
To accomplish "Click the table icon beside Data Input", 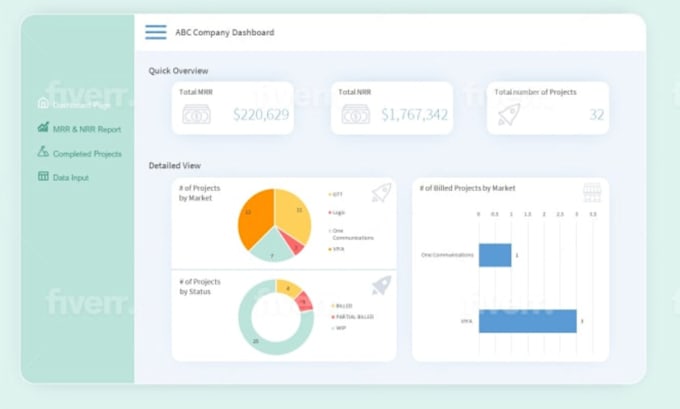I will pyautogui.click(x=43, y=176).
